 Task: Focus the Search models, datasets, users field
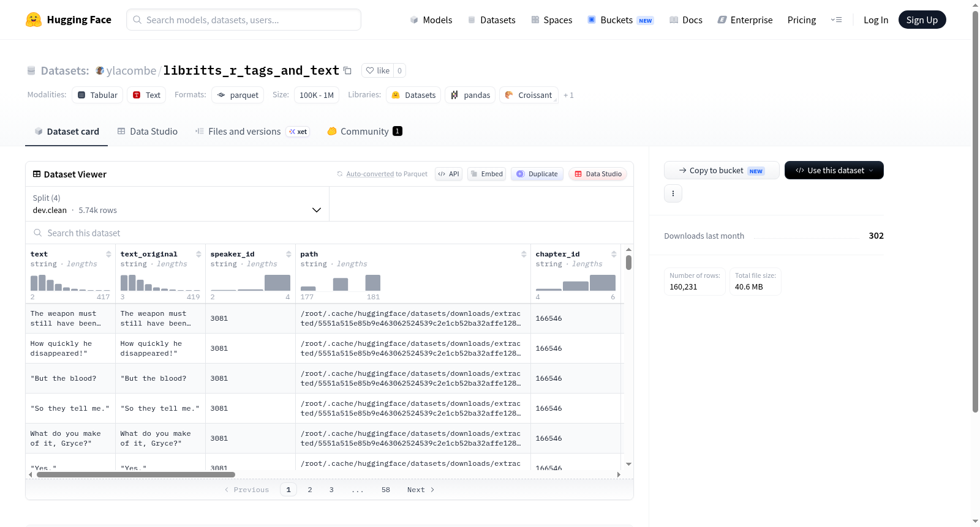[244, 20]
